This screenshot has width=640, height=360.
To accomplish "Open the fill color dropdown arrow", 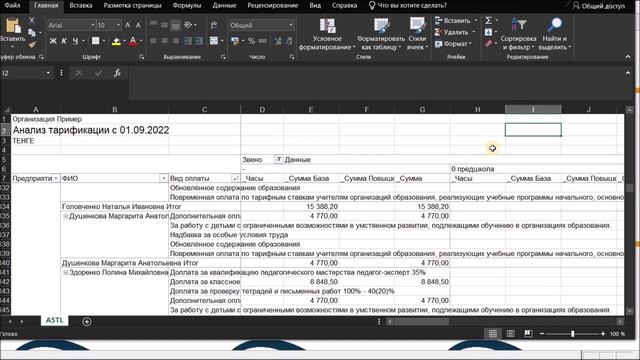I will (124, 41).
